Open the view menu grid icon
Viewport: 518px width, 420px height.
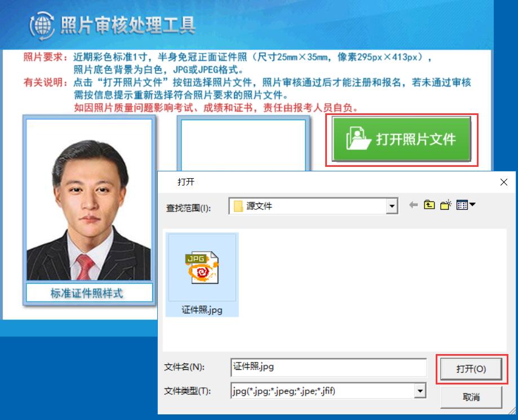(466, 205)
